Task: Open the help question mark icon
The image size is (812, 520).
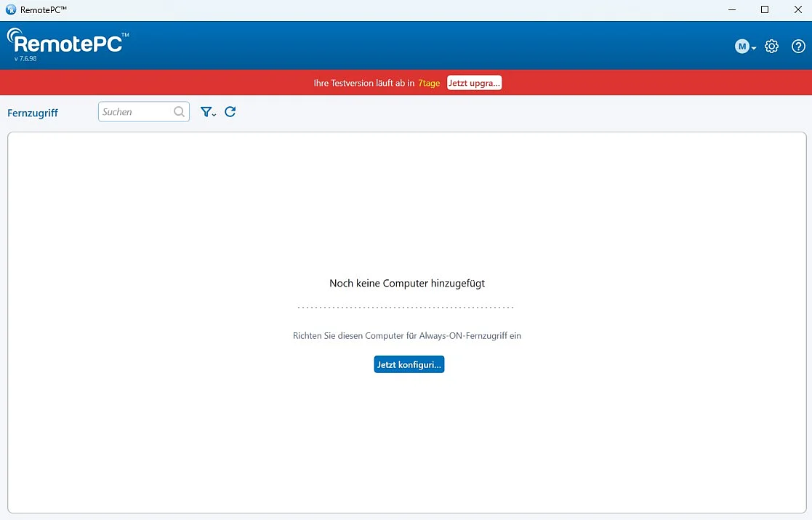Action: pos(798,46)
